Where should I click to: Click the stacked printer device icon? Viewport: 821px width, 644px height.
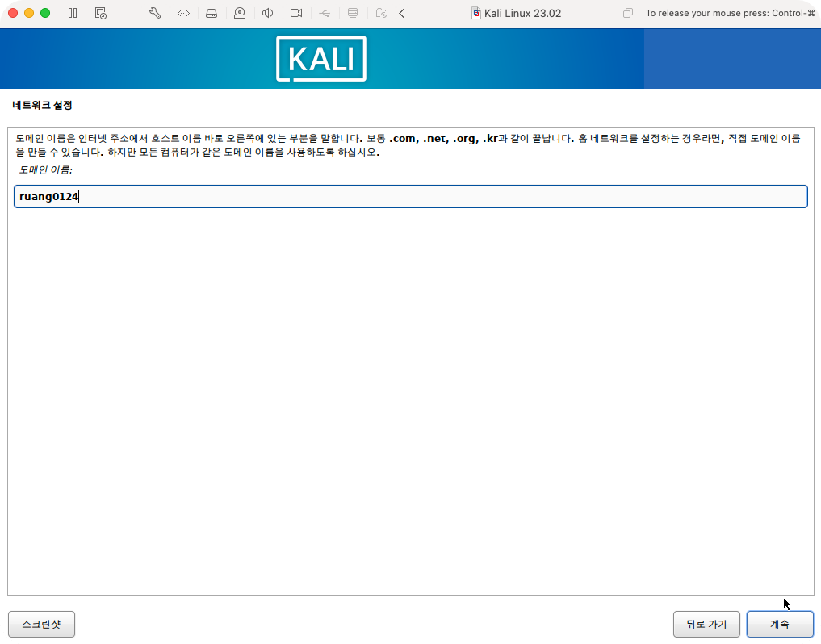353,13
